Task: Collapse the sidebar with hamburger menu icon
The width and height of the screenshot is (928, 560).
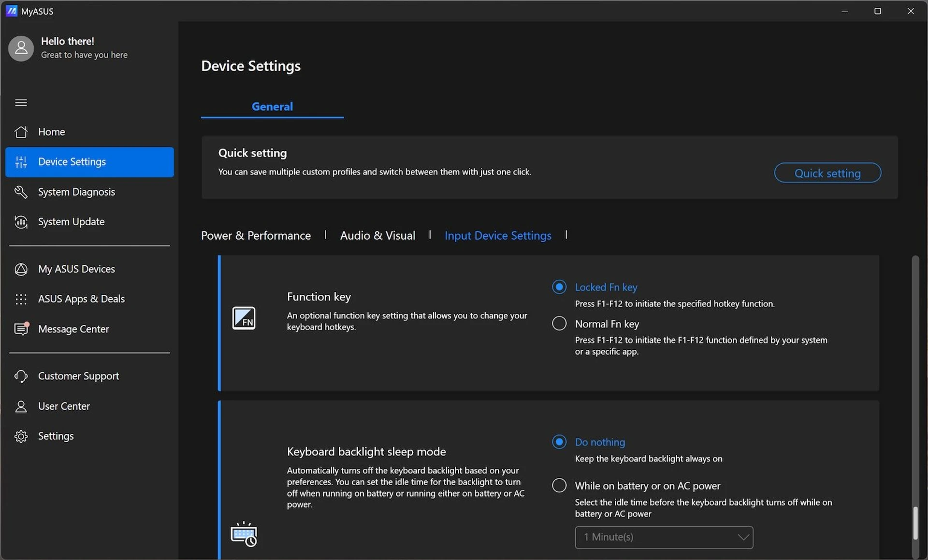Action: tap(21, 102)
